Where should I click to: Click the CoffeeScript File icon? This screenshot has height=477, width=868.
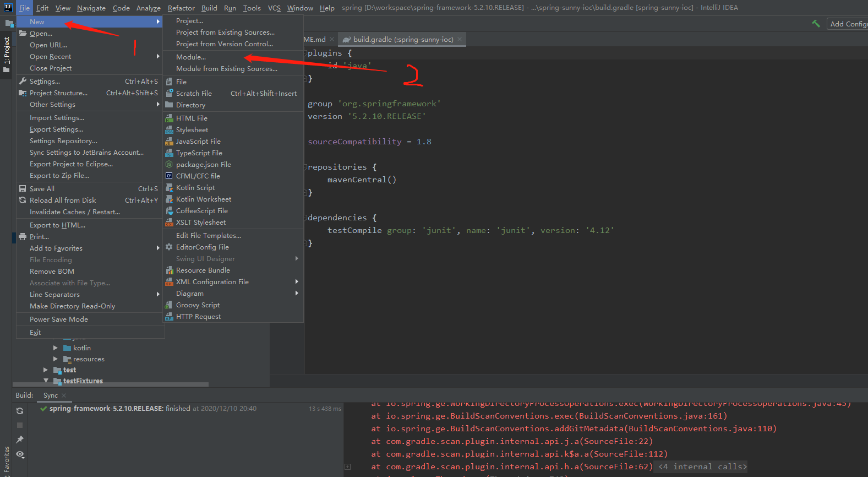[x=169, y=211]
